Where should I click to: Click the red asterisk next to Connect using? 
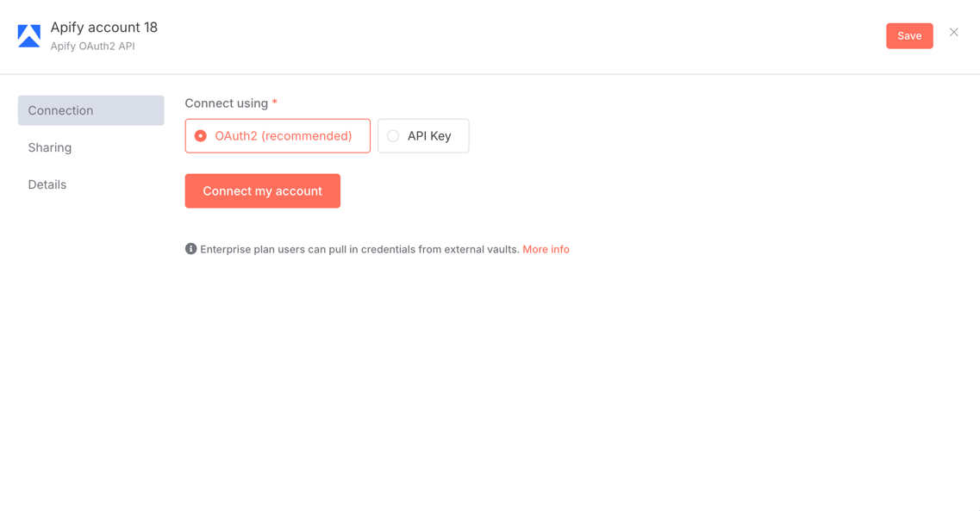[273, 102]
